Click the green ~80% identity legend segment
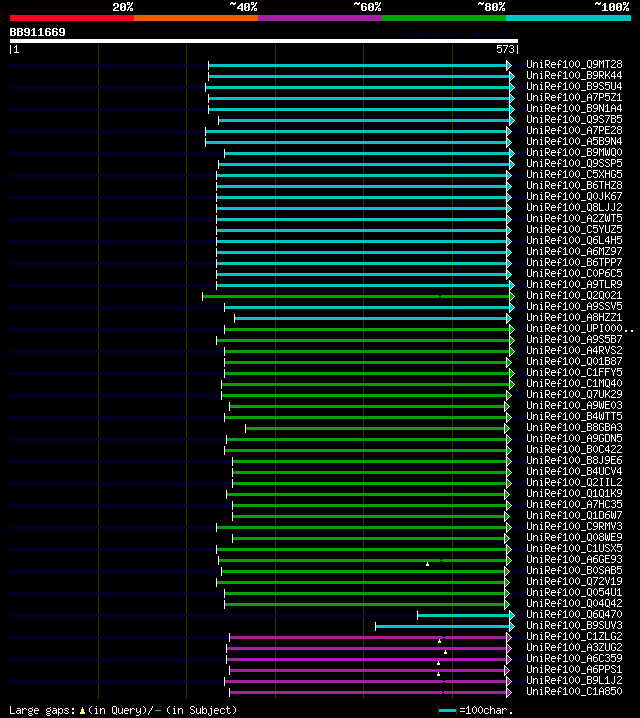The image size is (640, 718). coord(444,18)
